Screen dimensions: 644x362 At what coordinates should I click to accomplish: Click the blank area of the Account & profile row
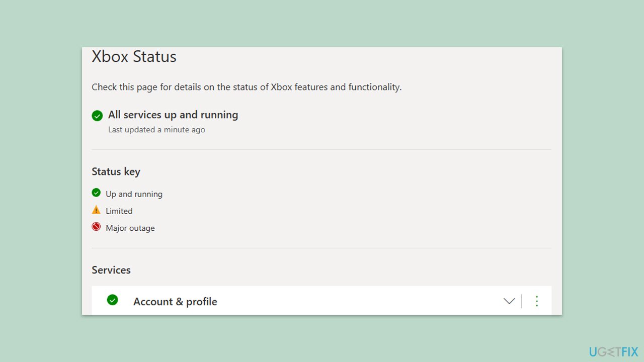click(352, 301)
